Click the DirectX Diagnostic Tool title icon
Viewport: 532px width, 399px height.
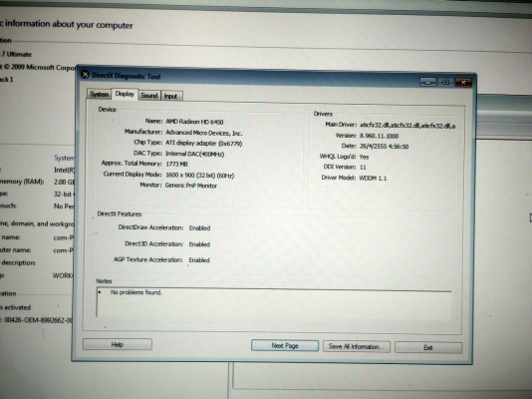pyautogui.click(x=85, y=75)
